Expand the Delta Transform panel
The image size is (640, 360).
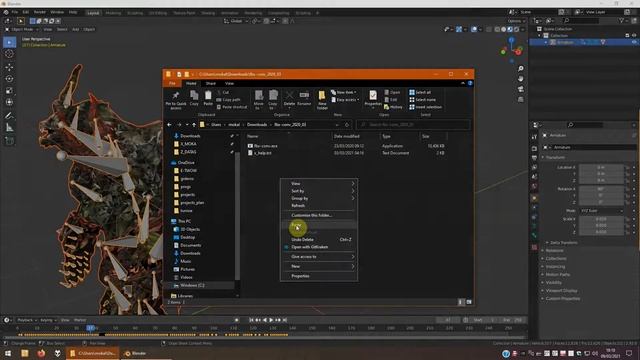click(564, 242)
